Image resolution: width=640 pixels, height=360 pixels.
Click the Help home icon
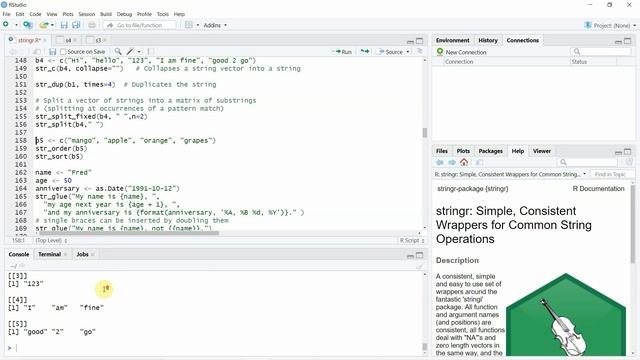464,162
